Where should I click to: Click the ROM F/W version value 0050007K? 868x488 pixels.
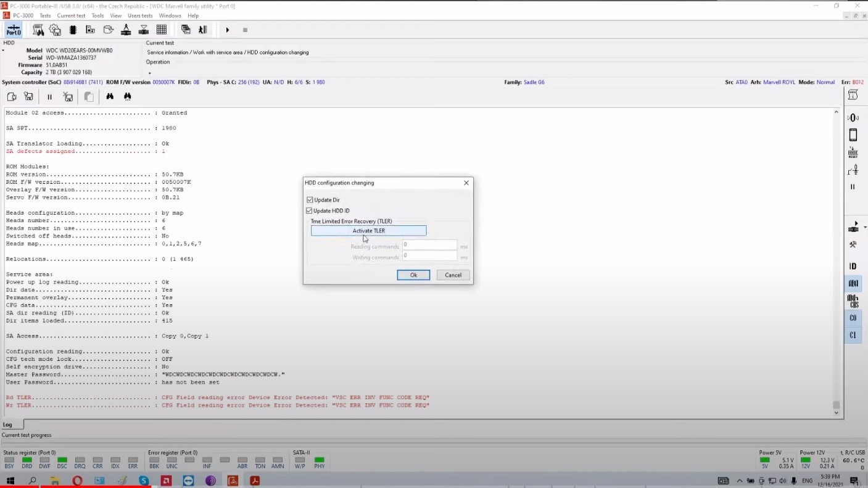click(x=163, y=82)
